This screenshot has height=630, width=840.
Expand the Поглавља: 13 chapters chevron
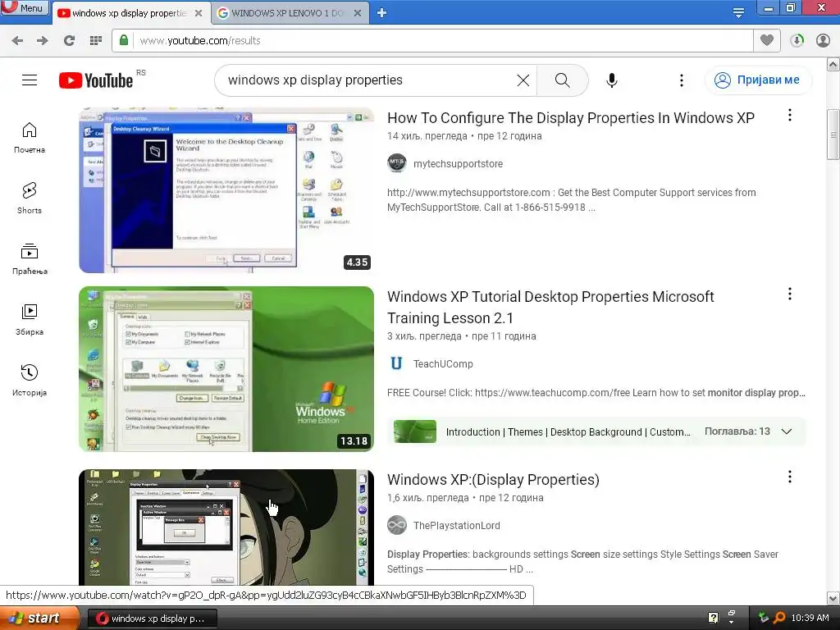(787, 431)
